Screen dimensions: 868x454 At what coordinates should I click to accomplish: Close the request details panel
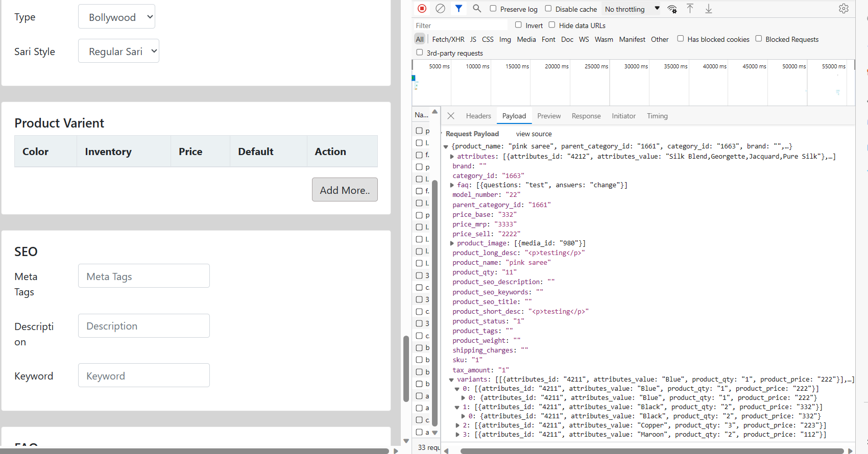click(451, 116)
